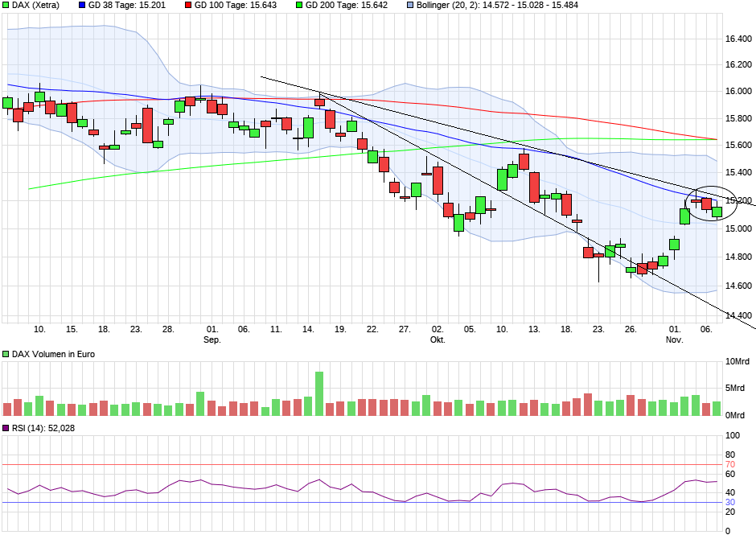Click the 16.200 price axis label
756x539 pixels.
(738, 64)
